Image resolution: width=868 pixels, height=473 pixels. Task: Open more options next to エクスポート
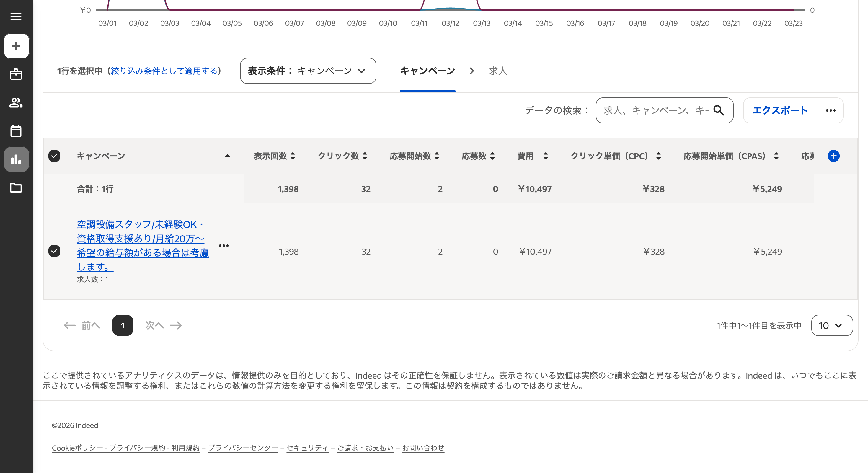point(830,110)
